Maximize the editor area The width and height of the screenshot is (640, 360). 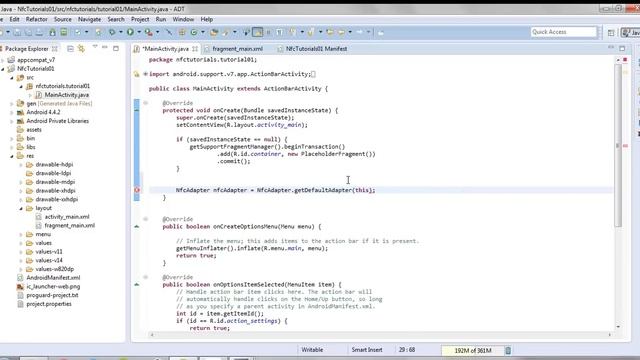(x=622, y=48)
